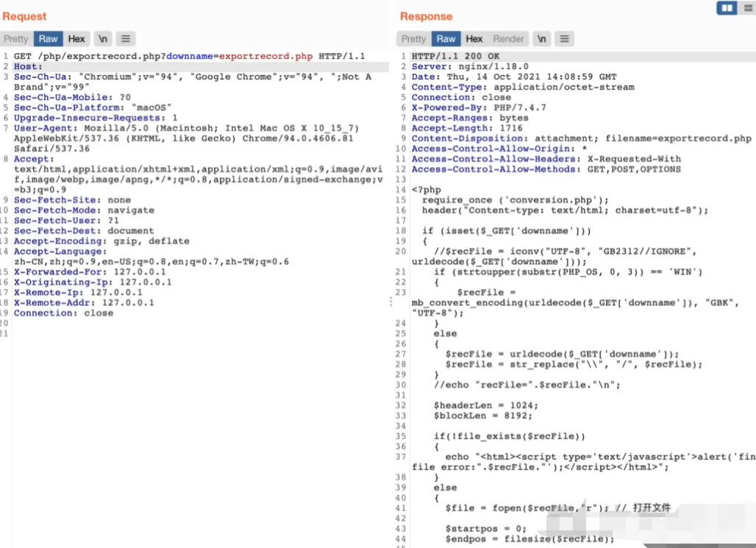Image resolution: width=756 pixels, height=548 pixels.
Task: Click the Sec-Fetch-Site: none header
Action: (x=72, y=200)
